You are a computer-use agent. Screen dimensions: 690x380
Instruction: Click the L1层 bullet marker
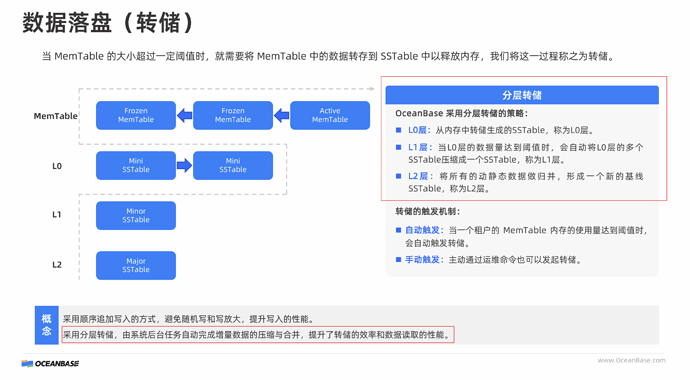398,147
